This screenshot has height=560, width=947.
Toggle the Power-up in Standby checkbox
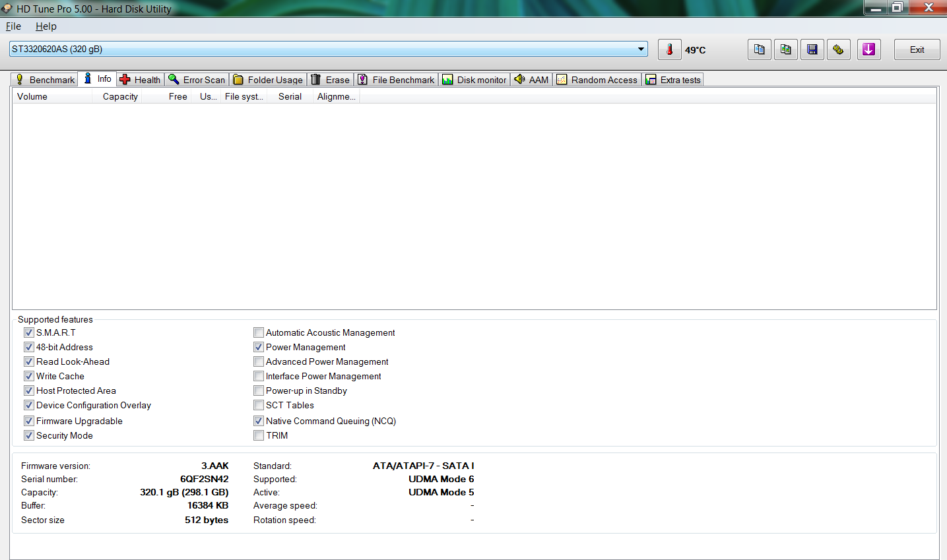259,390
